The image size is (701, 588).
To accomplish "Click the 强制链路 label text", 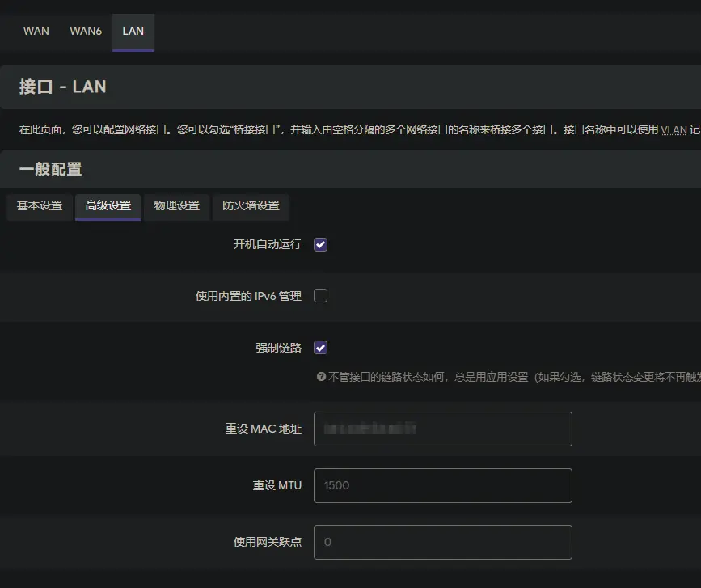I will pos(278,349).
